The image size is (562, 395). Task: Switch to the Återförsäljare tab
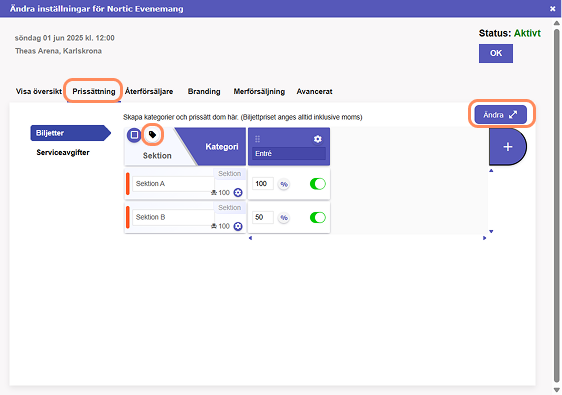(149, 91)
